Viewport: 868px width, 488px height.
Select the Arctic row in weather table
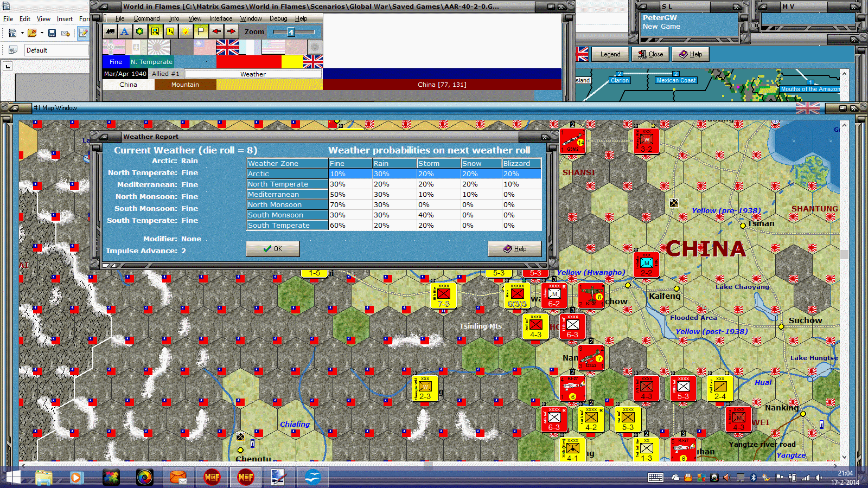[394, 174]
